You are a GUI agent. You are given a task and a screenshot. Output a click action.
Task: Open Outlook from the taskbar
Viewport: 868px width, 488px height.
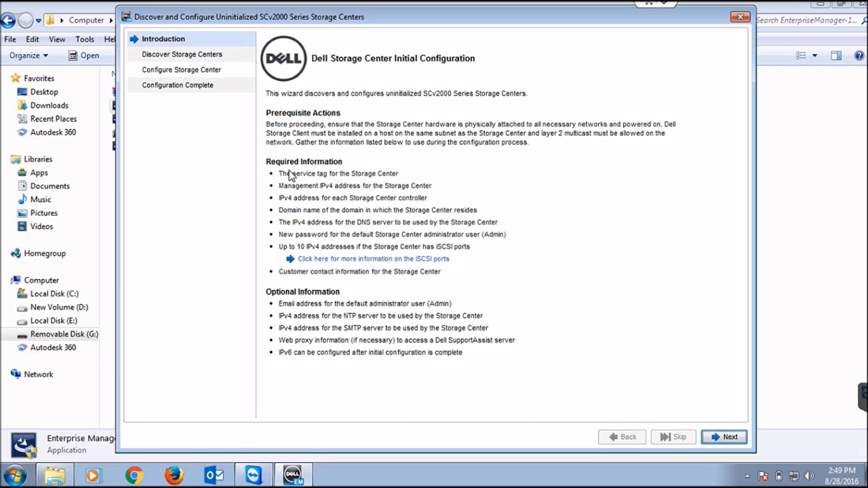click(215, 475)
